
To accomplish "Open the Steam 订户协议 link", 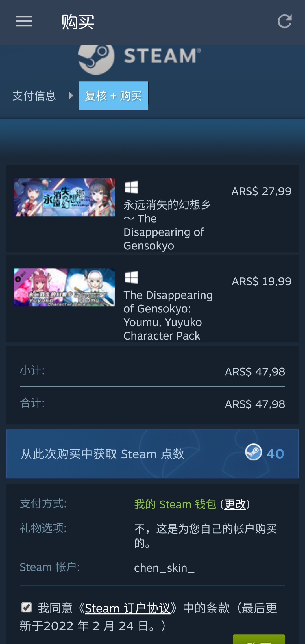I will (x=128, y=608).
